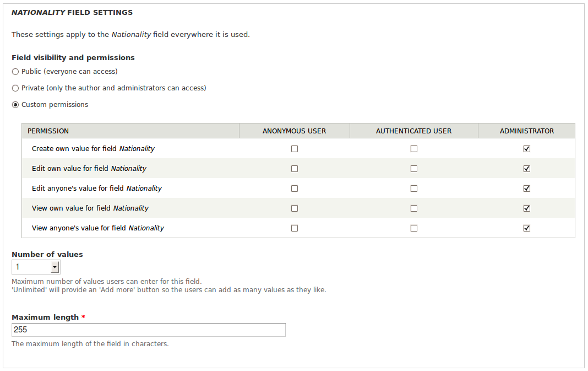Enable Edit anyone's value for Anonymous User
The image size is (588, 371).
tap(295, 189)
